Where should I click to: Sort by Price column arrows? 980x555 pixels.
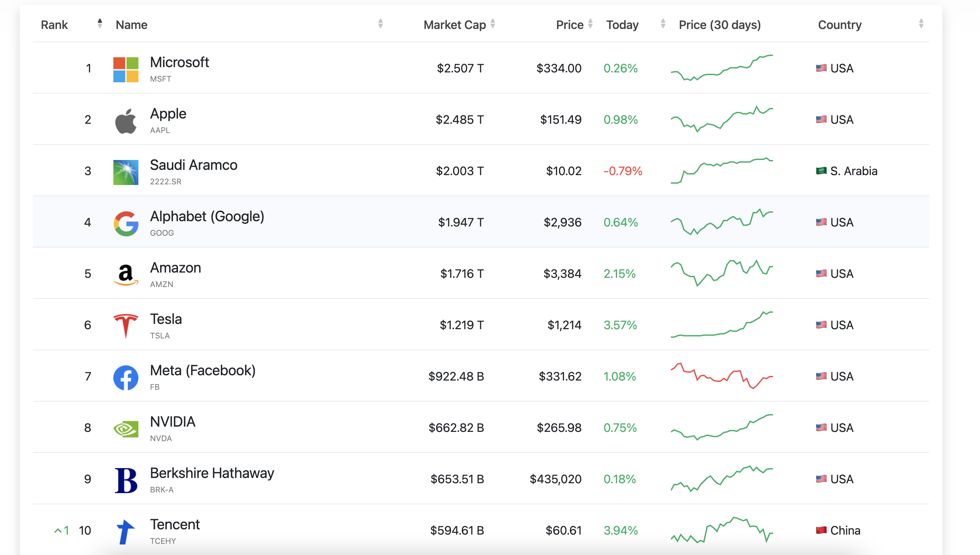[590, 24]
